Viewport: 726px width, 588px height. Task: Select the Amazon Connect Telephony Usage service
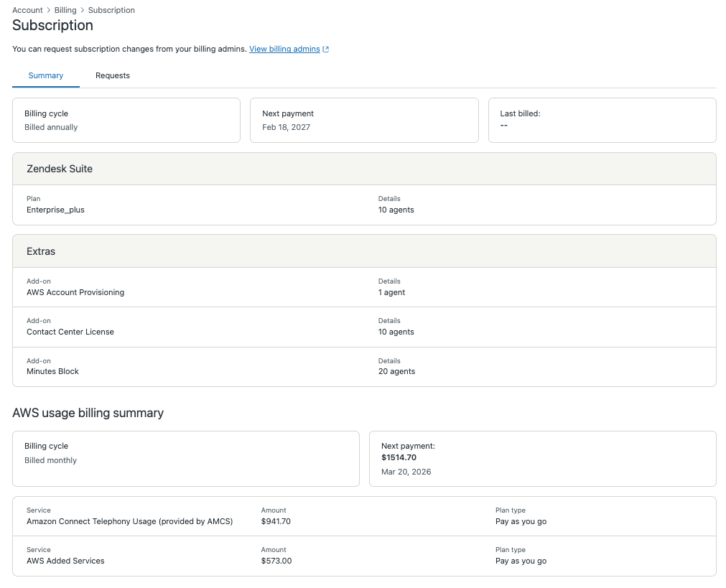tap(129, 521)
